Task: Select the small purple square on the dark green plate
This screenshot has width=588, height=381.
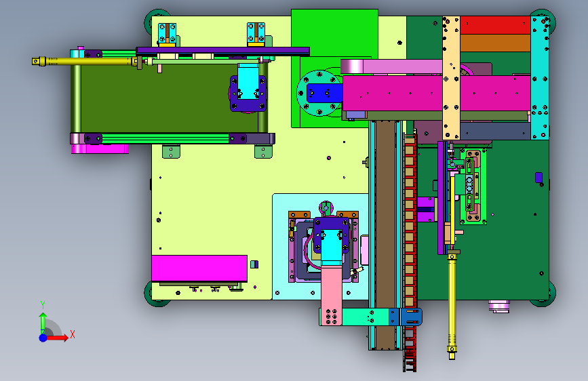Action: click(538, 178)
